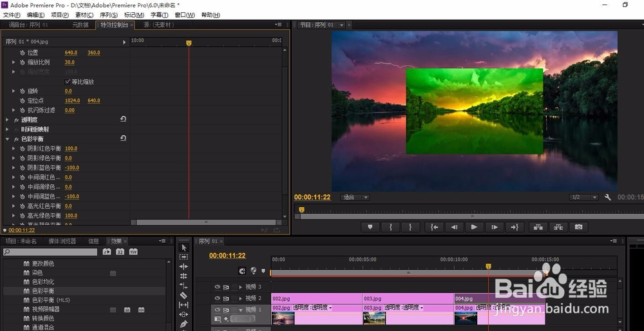
Task: Select the Ripple Edit tool
Action: (x=184, y=267)
